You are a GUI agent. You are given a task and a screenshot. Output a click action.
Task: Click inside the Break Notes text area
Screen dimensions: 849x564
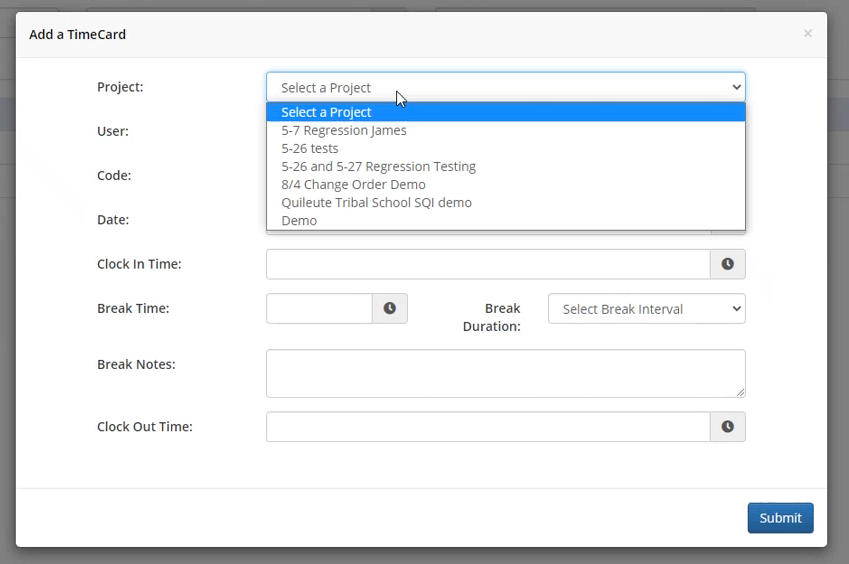pos(506,373)
